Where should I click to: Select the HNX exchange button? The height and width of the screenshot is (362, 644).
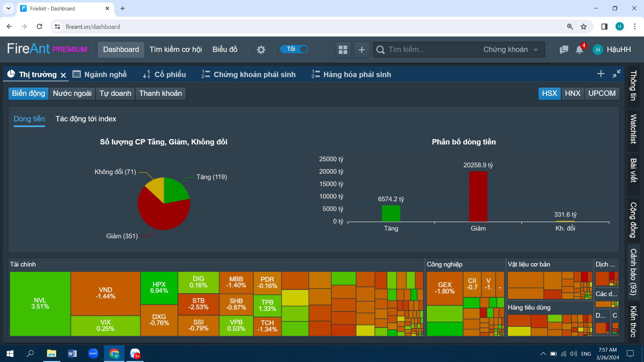[573, 93]
